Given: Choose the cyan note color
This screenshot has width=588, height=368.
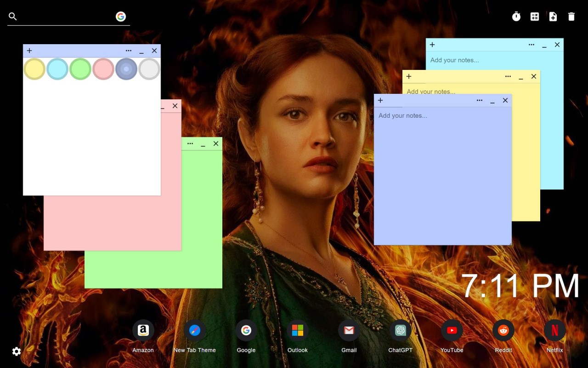Looking at the screenshot, I should pyautogui.click(x=57, y=69).
